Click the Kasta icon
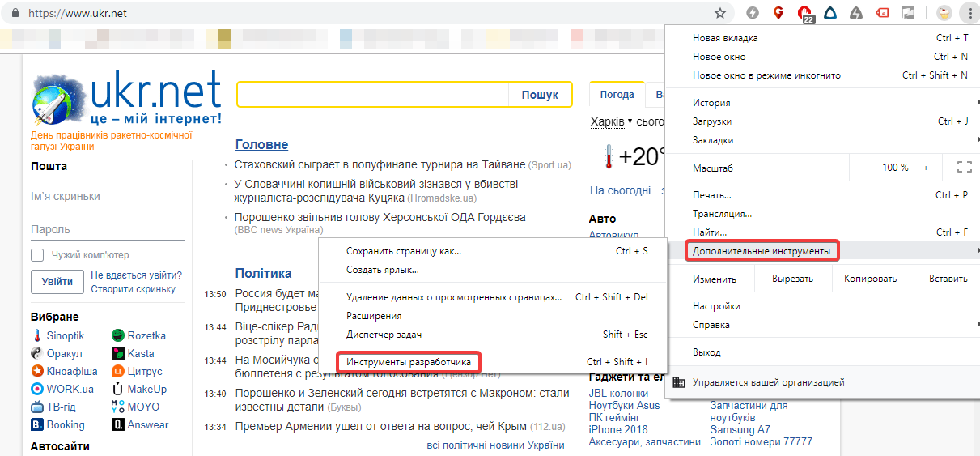This screenshot has height=456, width=980. pyautogui.click(x=118, y=353)
